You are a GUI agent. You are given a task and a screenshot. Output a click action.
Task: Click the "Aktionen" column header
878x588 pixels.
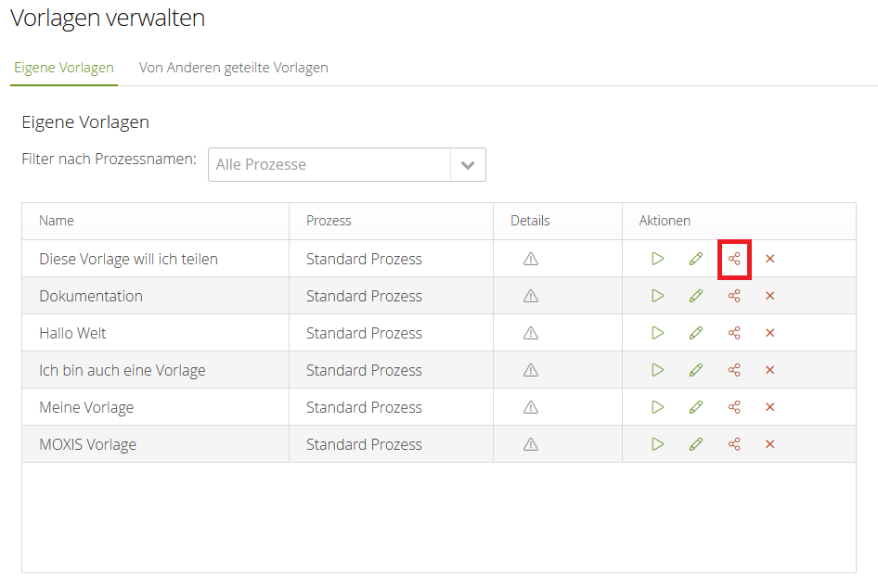pyautogui.click(x=665, y=221)
